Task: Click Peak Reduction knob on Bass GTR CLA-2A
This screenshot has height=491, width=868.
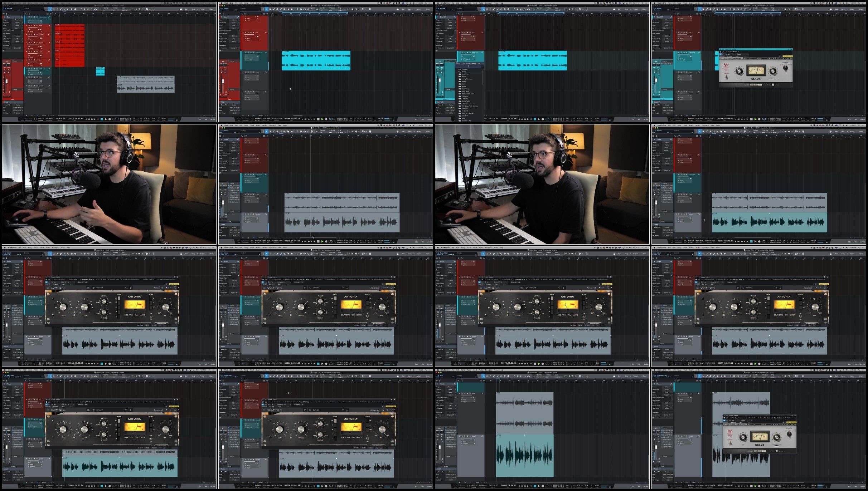Action: coord(773,71)
